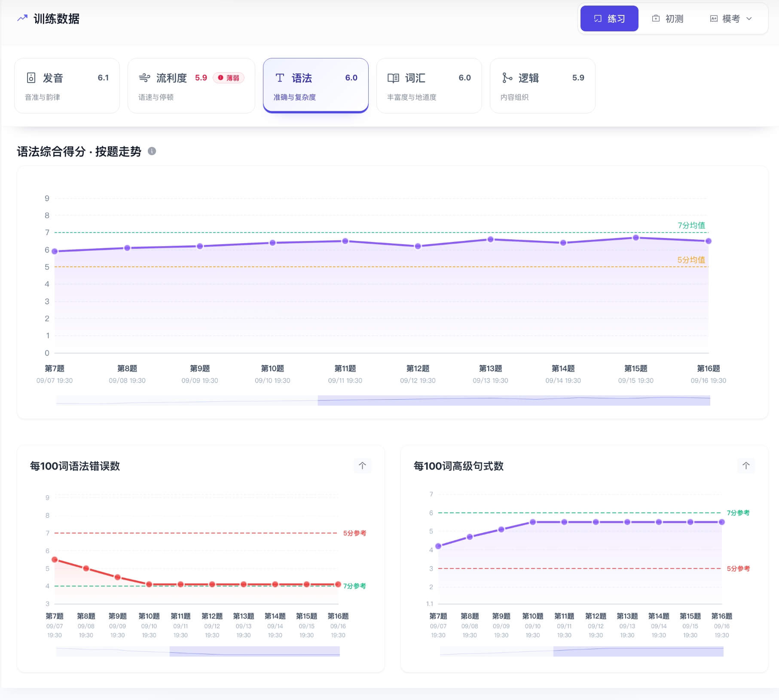
Task: Click the 09/12 19:30 axis label in main chart
Action: click(418, 380)
